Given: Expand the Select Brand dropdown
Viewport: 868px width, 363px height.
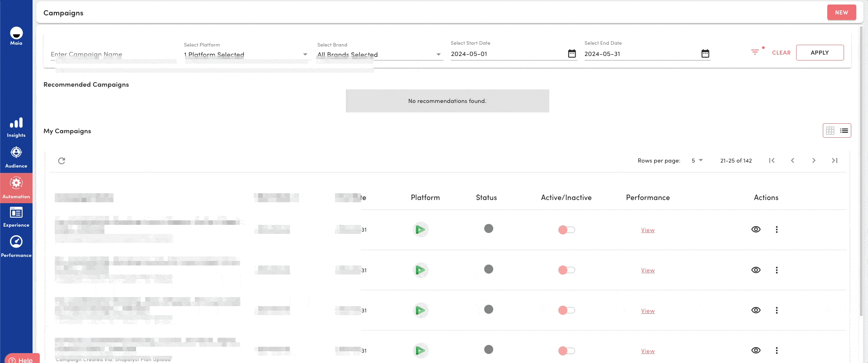Looking at the screenshot, I should 380,55.
